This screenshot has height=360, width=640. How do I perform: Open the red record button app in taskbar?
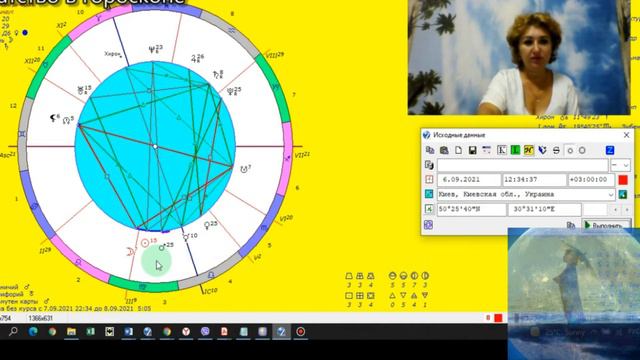coord(300,331)
